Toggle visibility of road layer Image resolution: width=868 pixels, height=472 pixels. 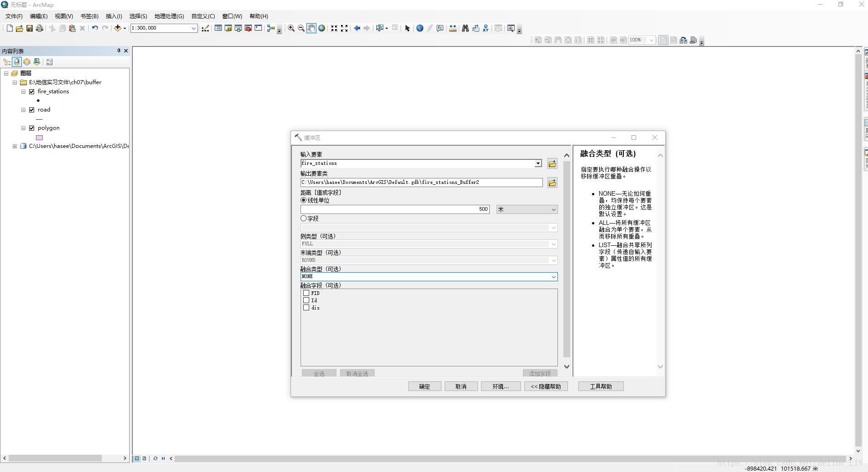point(32,110)
